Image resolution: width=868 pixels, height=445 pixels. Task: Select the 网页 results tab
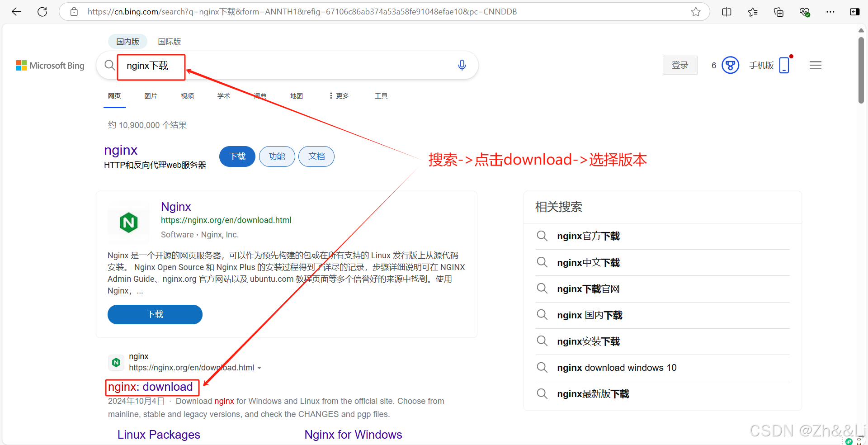[x=114, y=96]
